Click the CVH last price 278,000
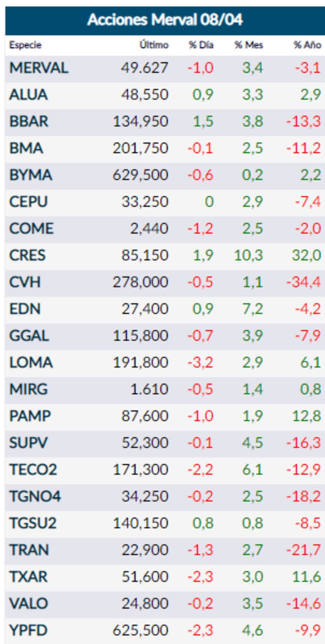This screenshot has width=325, height=644. pos(141,282)
